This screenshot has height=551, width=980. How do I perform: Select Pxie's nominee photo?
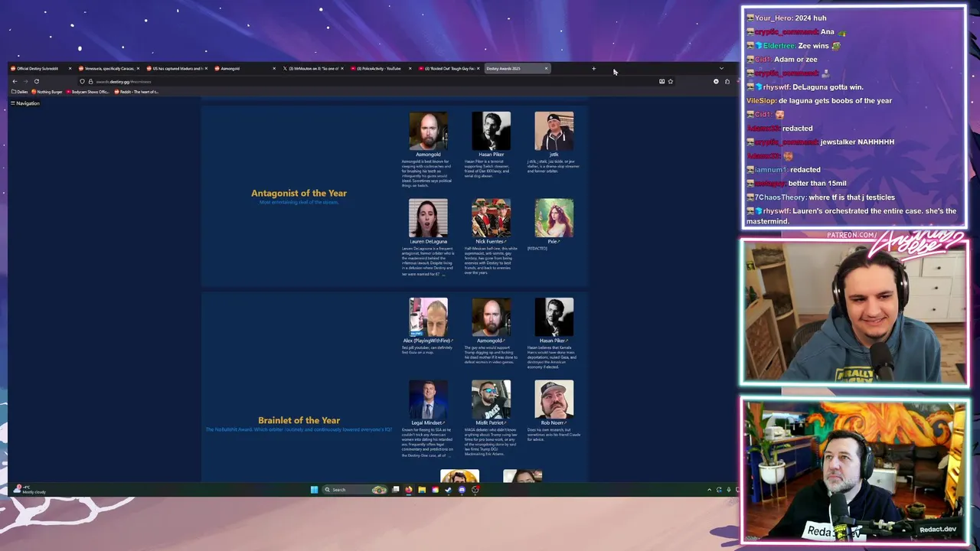pyautogui.click(x=554, y=218)
